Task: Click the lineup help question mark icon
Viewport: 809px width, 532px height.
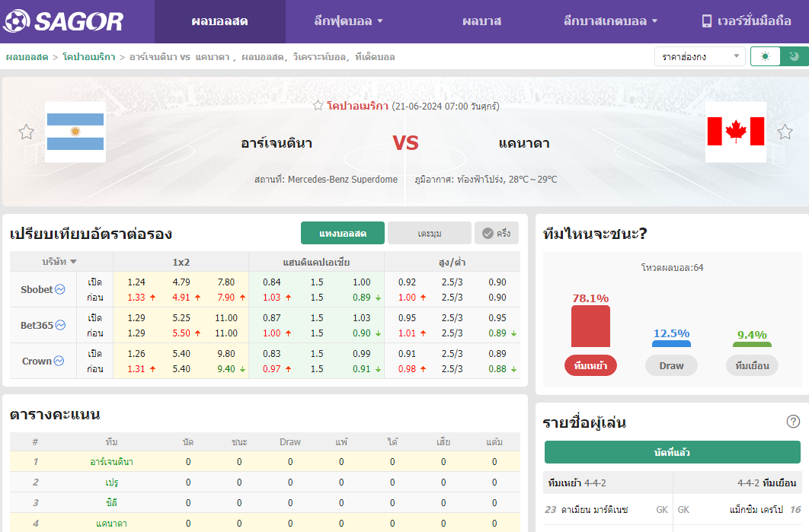Action: point(793,422)
